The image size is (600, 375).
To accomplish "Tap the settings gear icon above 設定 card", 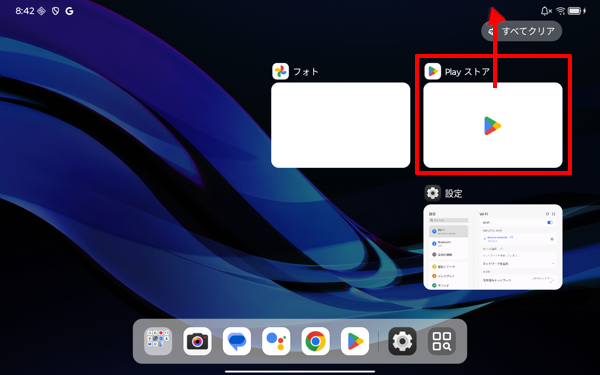I will click(433, 193).
